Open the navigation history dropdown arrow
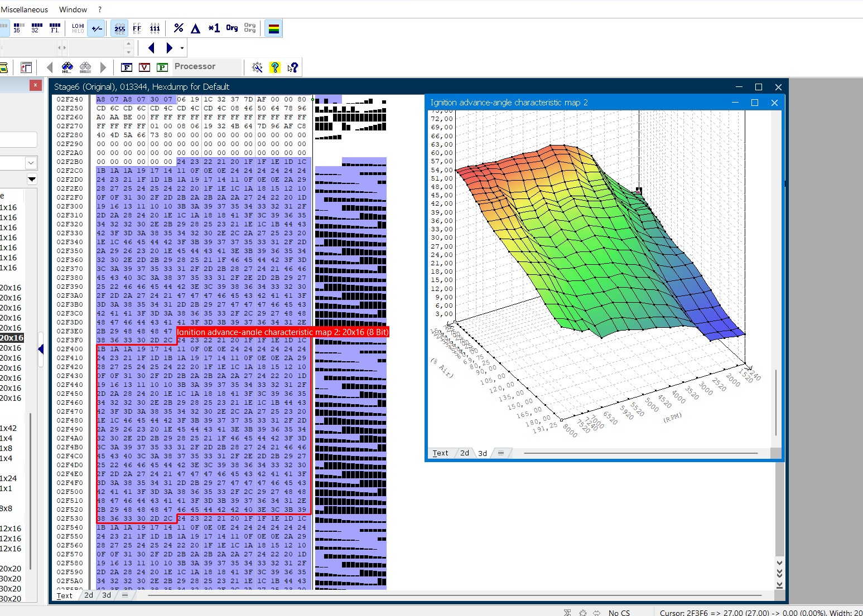This screenshot has width=863, height=616. [x=181, y=48]
